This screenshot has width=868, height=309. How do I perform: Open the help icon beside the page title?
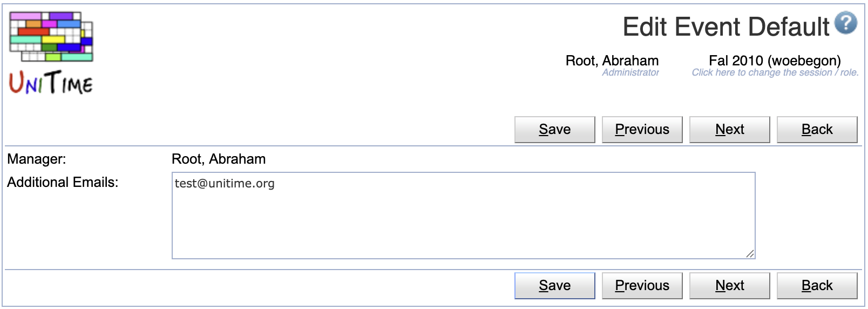coord(845,23)
